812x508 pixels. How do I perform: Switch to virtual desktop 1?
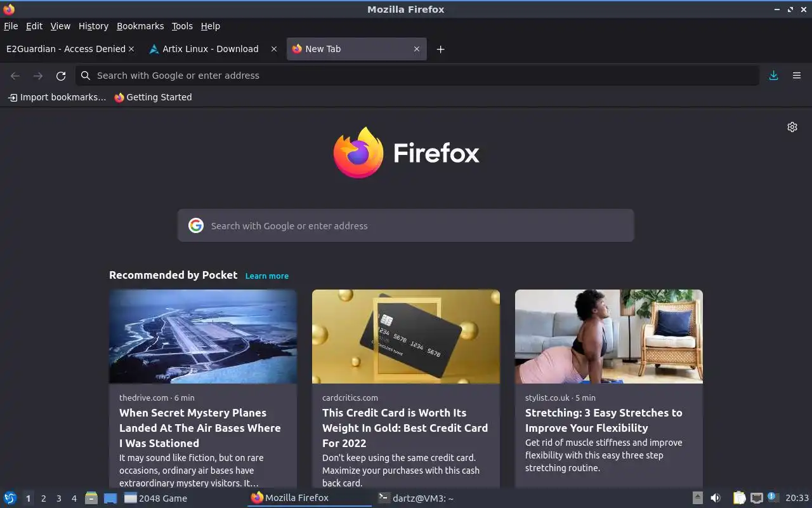point(28,498)
